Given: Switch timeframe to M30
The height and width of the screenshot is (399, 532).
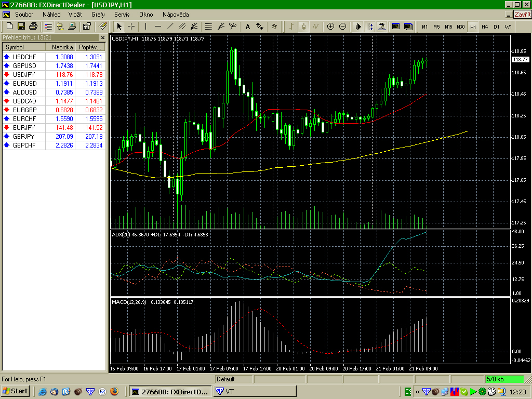Looking at the screenshot, I should point(461,26).
